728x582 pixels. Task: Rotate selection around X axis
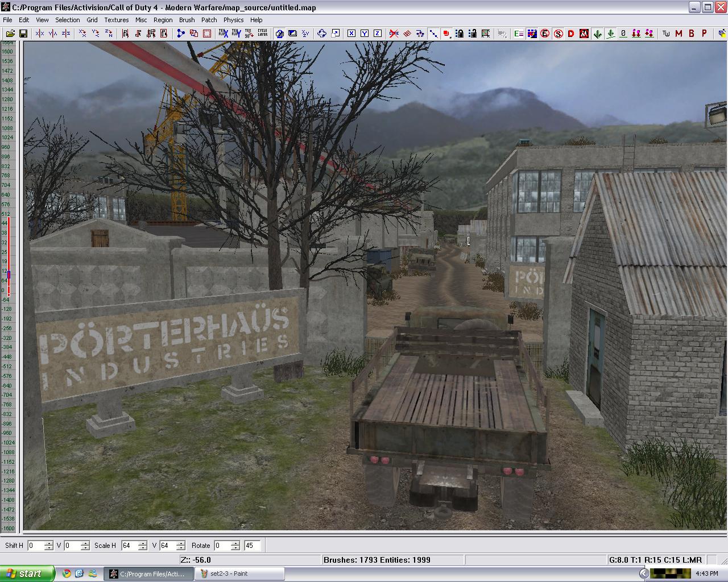tap(82, 34)
